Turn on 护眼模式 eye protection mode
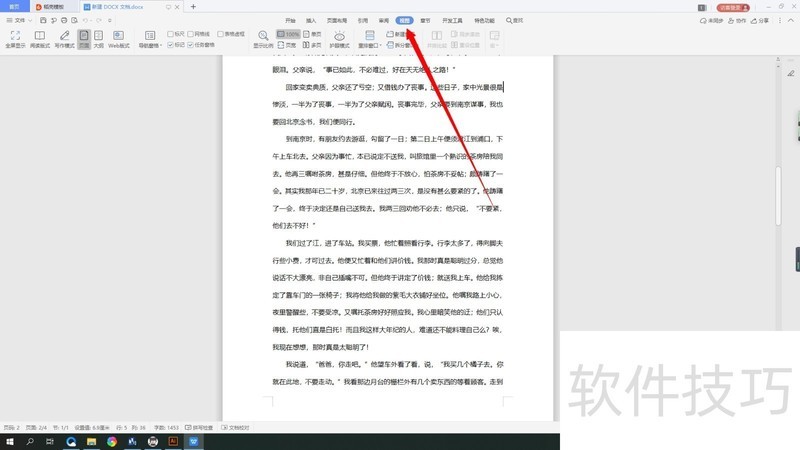Screen dimensions: 800x450 click(339, 39)
